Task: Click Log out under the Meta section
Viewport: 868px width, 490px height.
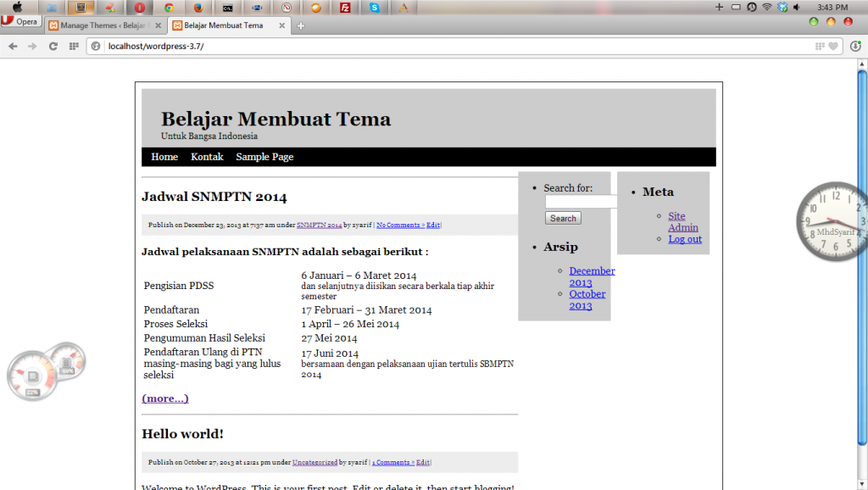Action: (684, 239)
